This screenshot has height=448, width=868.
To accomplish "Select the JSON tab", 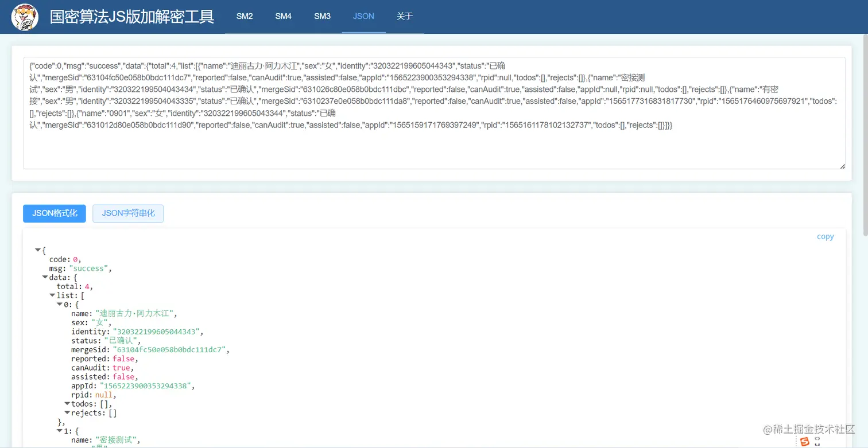I will click(x=364, y=16).
